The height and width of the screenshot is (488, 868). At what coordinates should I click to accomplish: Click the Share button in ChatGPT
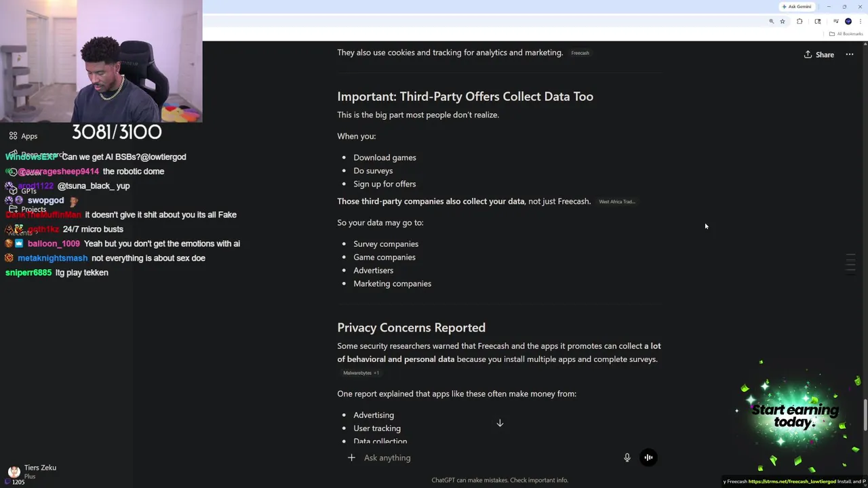tap(819, 55)
